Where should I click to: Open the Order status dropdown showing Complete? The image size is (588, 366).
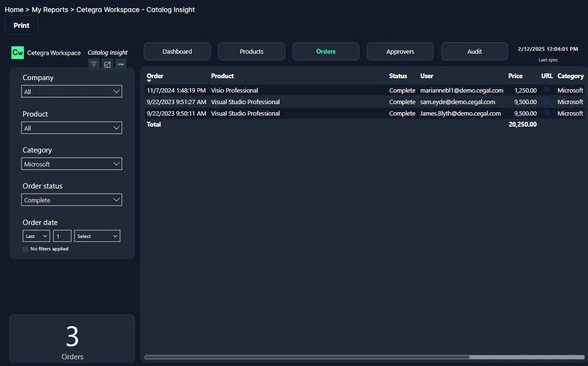[72, 200]
